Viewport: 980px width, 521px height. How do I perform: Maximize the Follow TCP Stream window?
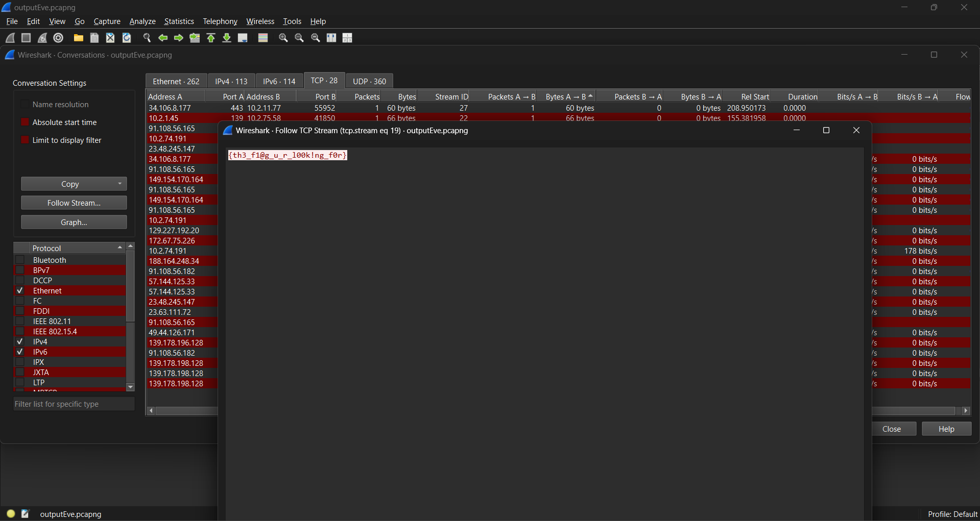[x=826, y=130]
